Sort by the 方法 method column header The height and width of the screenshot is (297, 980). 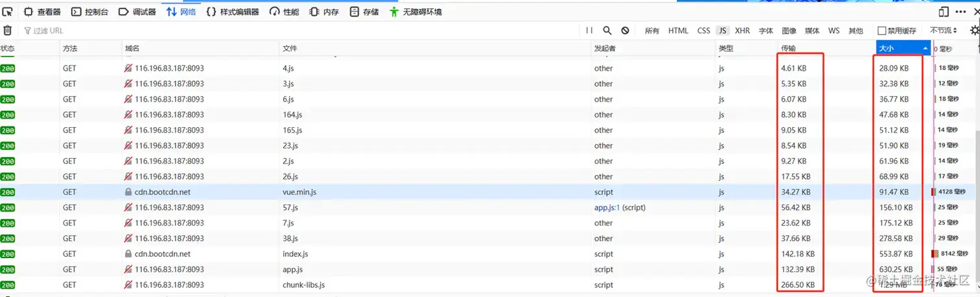coord(91,49)
